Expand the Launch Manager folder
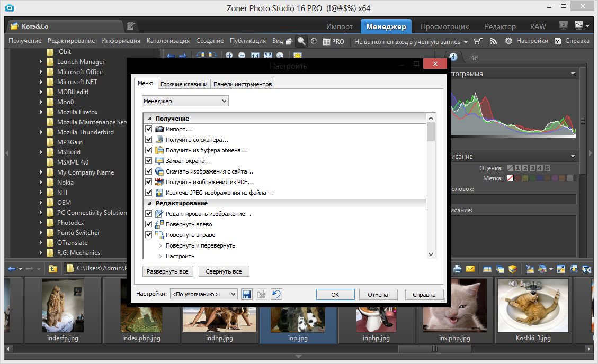 (x=41, y=62)
